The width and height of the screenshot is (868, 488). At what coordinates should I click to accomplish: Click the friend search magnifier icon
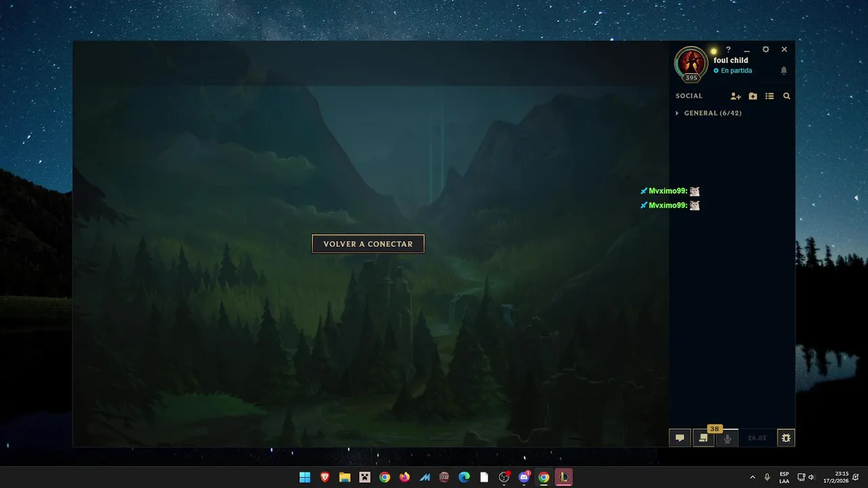787,96
